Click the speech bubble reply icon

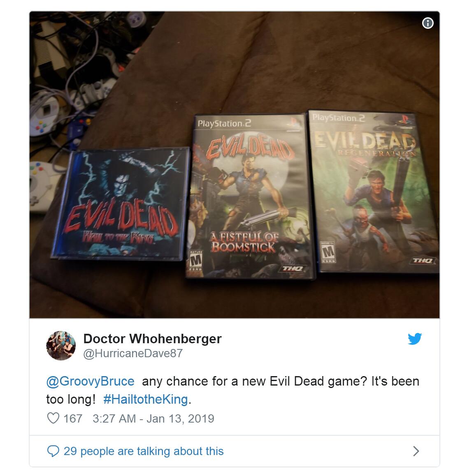pyautogui.click(x=53, y=451)
